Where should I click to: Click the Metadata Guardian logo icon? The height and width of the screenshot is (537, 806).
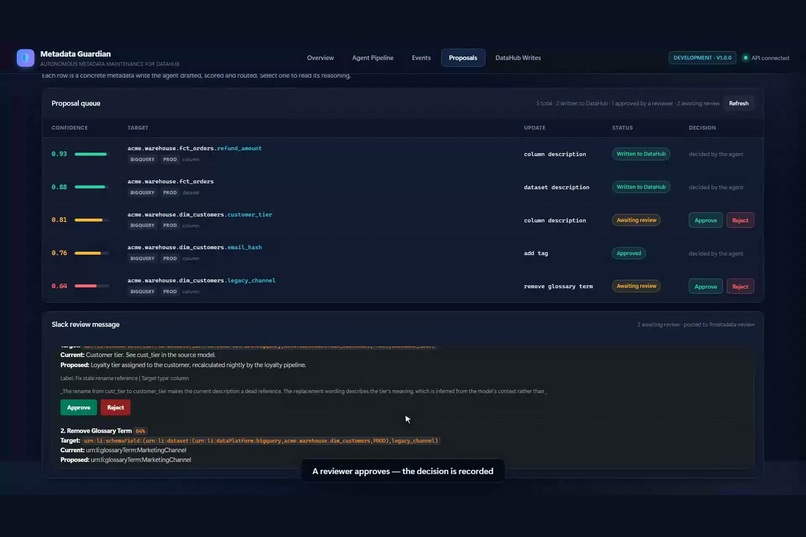(25, 58)
